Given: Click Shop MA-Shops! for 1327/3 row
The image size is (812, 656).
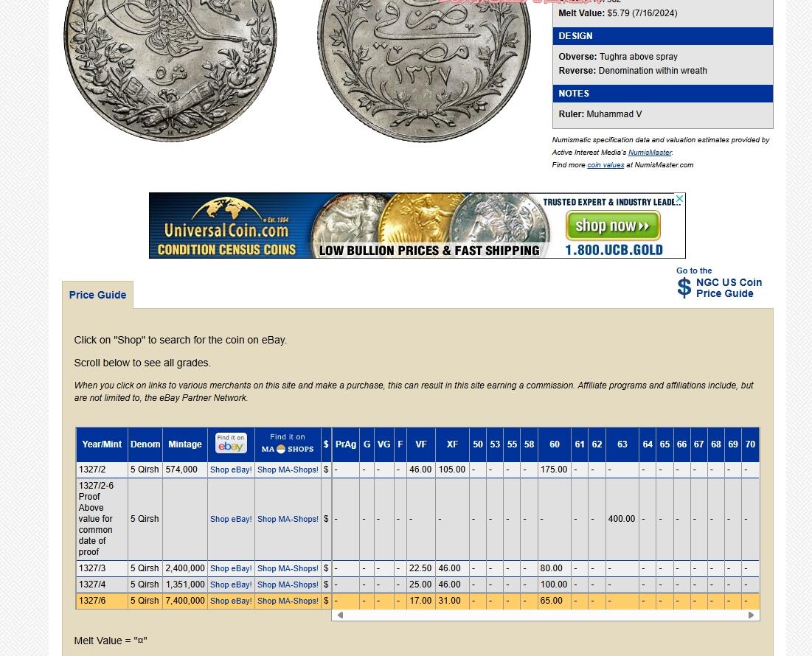Looking at the screenshot, I should 288,568.
